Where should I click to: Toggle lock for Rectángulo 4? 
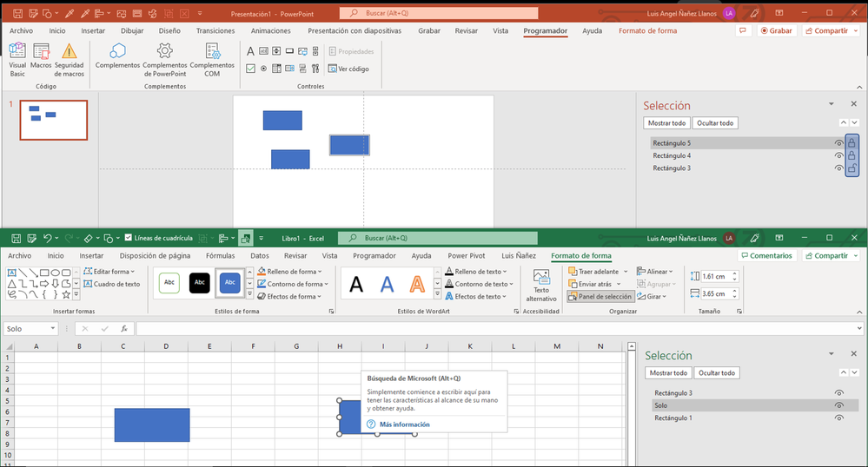click(x=852, y=155)
